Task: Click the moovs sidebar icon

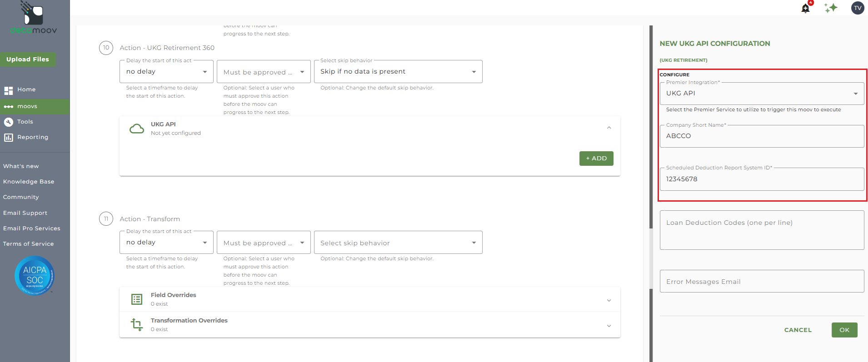Action: 9,107
